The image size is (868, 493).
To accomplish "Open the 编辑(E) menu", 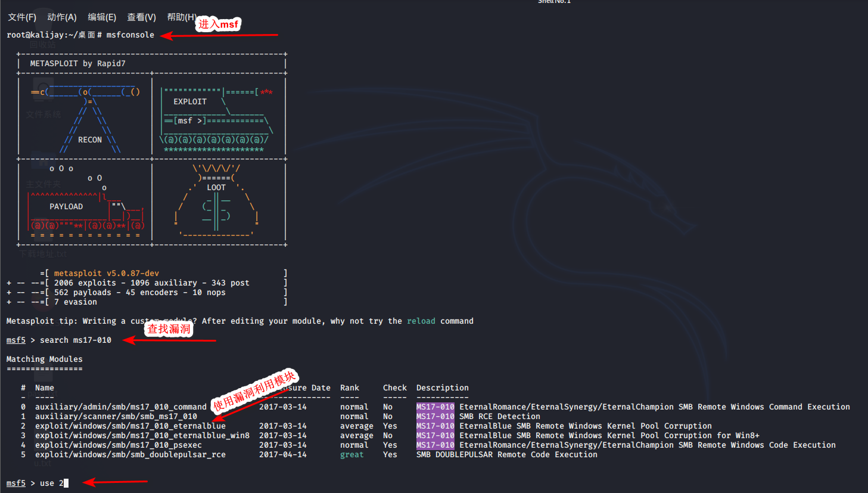I will 102,17.
